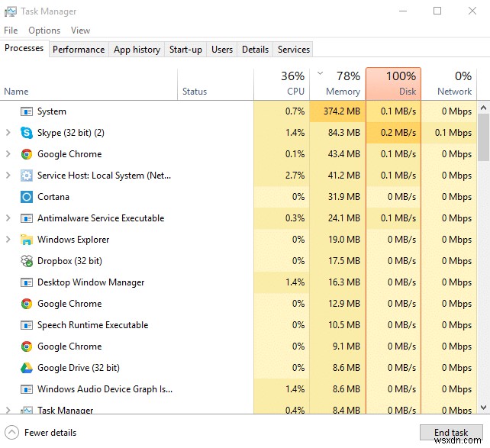Click the Task Manager title bar icon
This screenshot has height=448, width=490.
point(11,11)
